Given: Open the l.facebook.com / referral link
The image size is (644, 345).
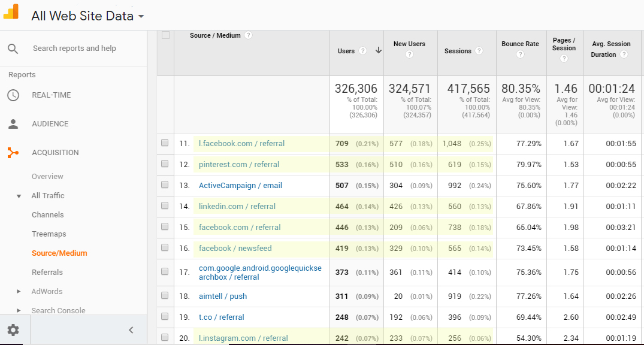Looking at the screenshot, I should point(241,144).
